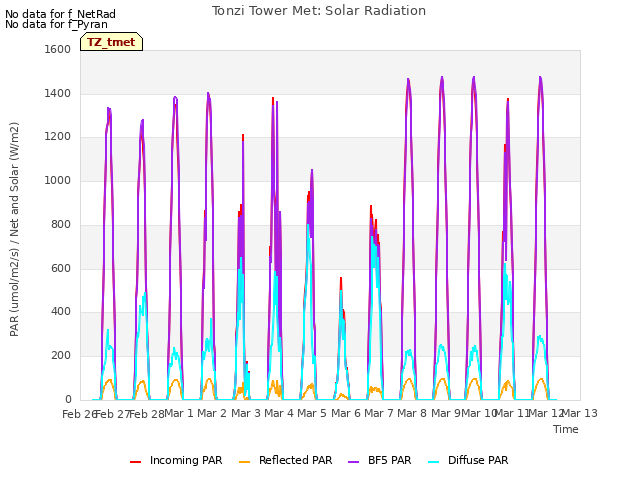The height and width of the screenshot is (480, 640).
Task: Click the BF5 PAR legend label
Action: [x=389, y=460]
